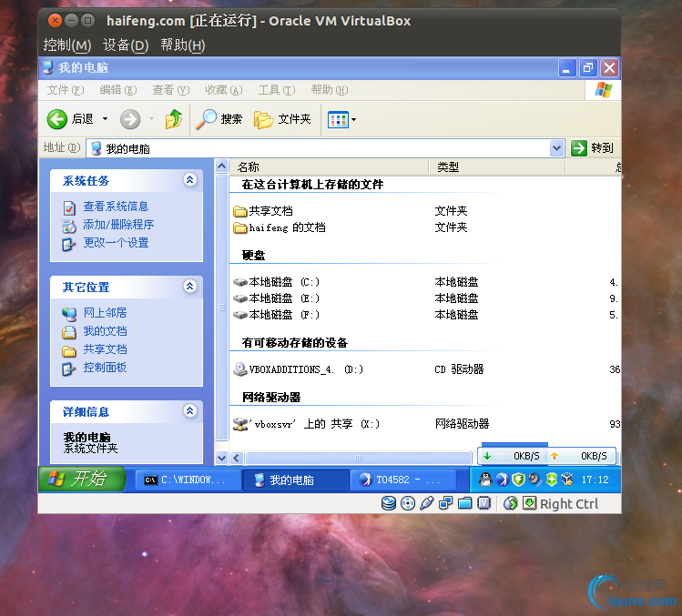
Task: Select the vboxsvr network share (X:)
Action: click(x=307, y=424)
